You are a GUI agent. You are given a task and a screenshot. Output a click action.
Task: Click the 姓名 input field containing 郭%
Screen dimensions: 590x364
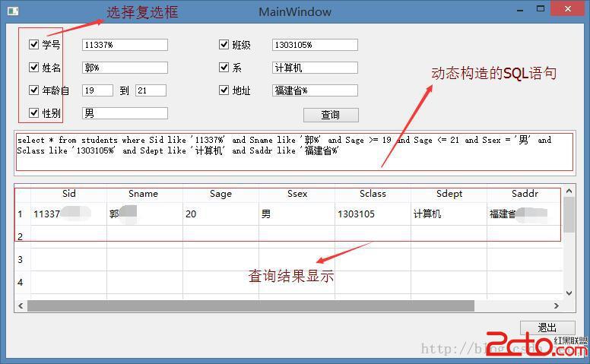pyautogui.click(x=125, y=68)
